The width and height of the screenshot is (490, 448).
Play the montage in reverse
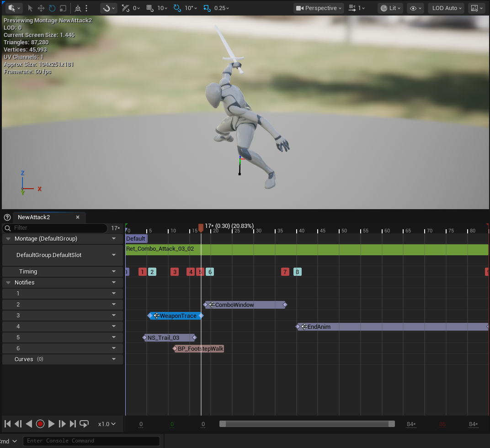pyautogui.click(x=29, y=424)
